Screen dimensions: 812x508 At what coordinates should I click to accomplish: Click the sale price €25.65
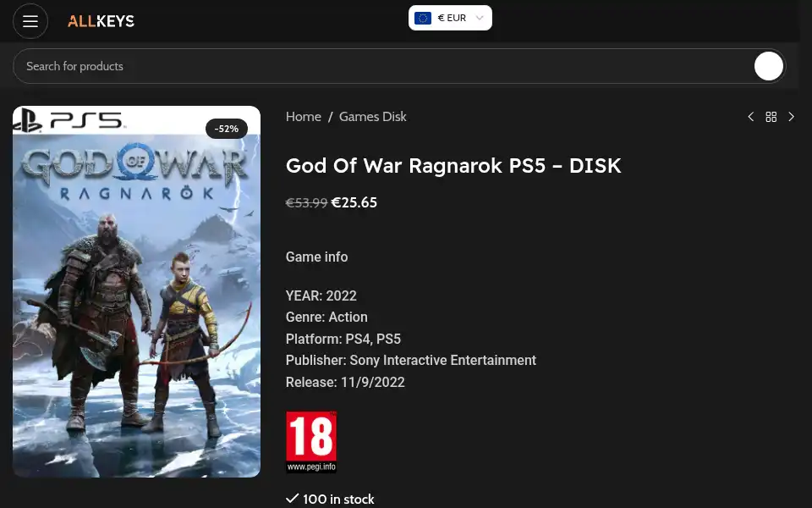[x=354, y=202]
